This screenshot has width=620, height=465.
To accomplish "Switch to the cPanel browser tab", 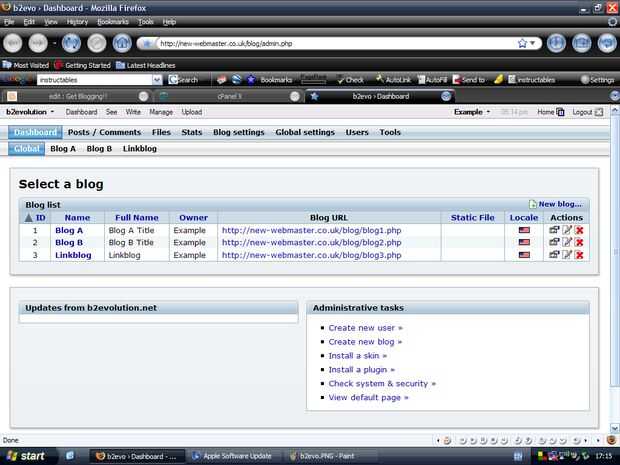I will click(x=229, y=96).
